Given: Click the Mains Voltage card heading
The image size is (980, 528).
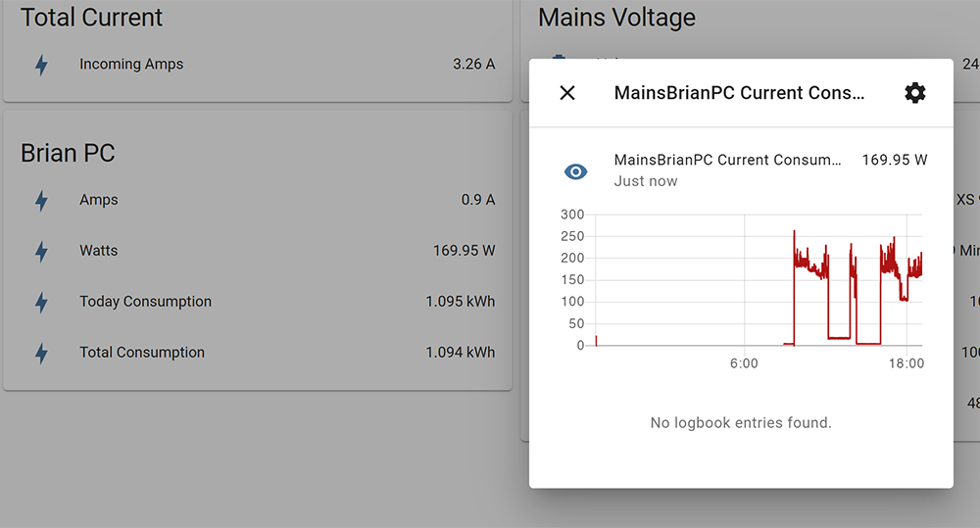Looking at the screenshot, I should click(x=616, y=18).
